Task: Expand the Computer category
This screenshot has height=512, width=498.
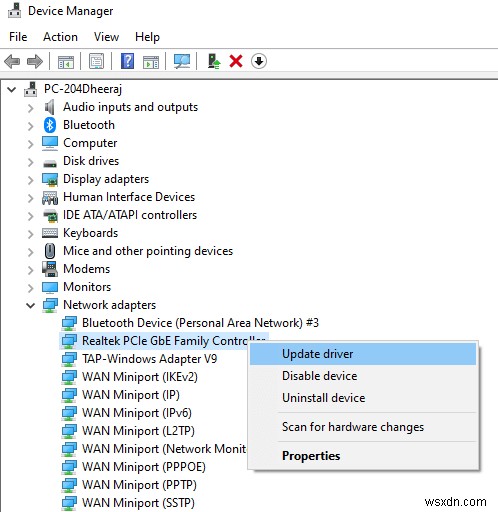Action: (x=31, y=144)
